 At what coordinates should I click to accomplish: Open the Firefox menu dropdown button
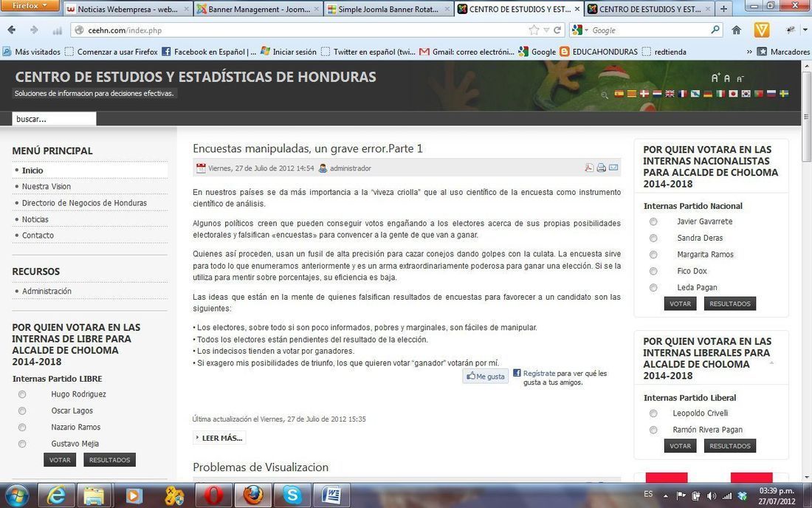30,6
